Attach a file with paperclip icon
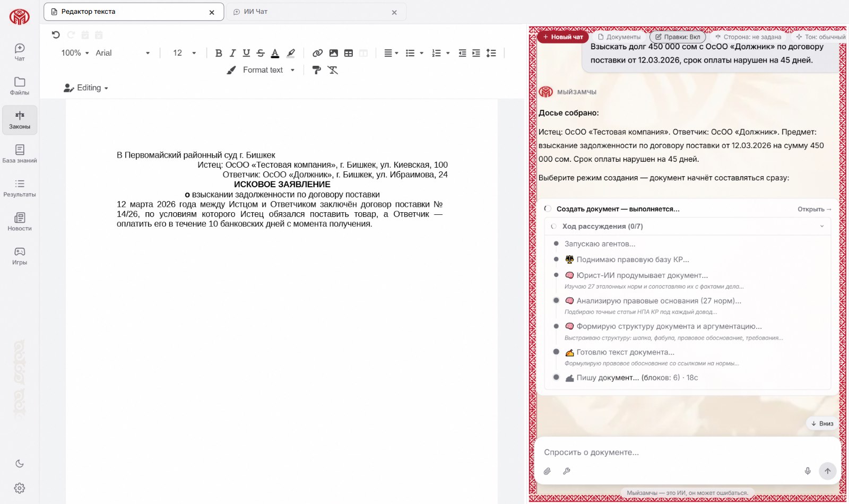Image resolution: width=849 pixels, height=504 pixels. point(547,471)
